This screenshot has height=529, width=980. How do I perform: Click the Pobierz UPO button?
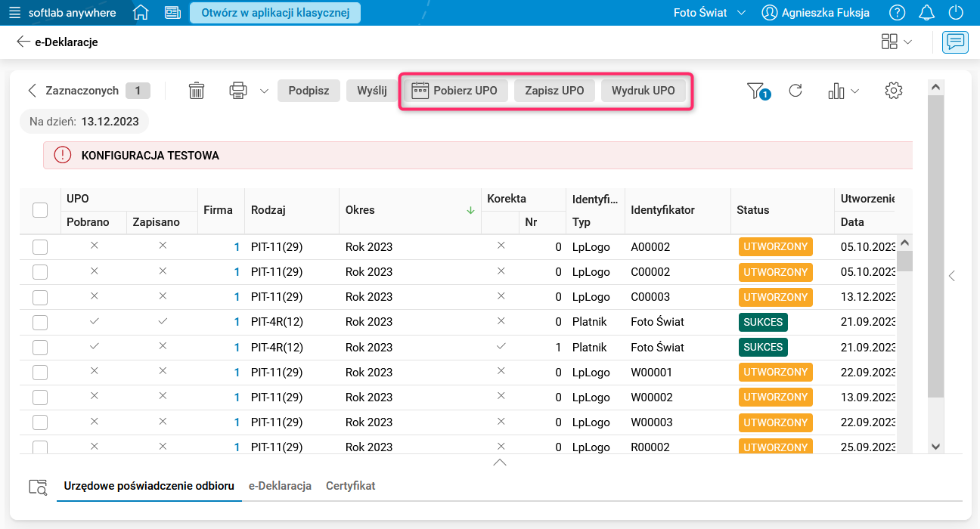coord(454,91)
